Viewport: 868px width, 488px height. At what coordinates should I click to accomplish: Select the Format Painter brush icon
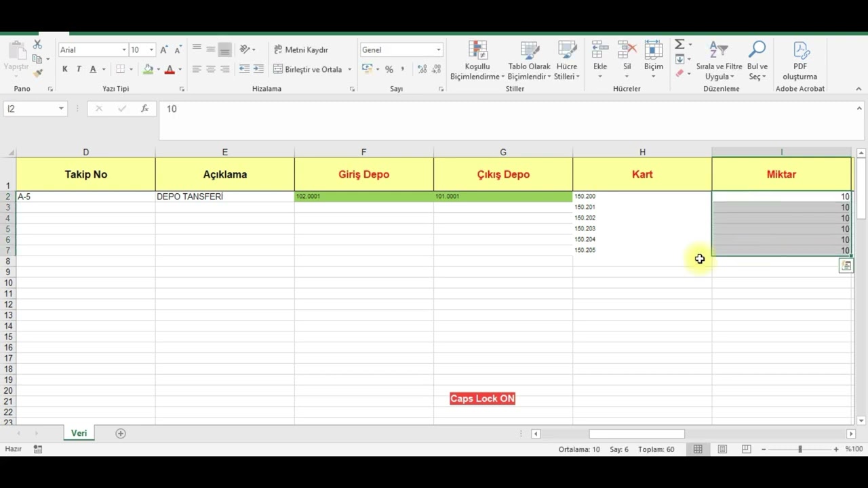37,73
